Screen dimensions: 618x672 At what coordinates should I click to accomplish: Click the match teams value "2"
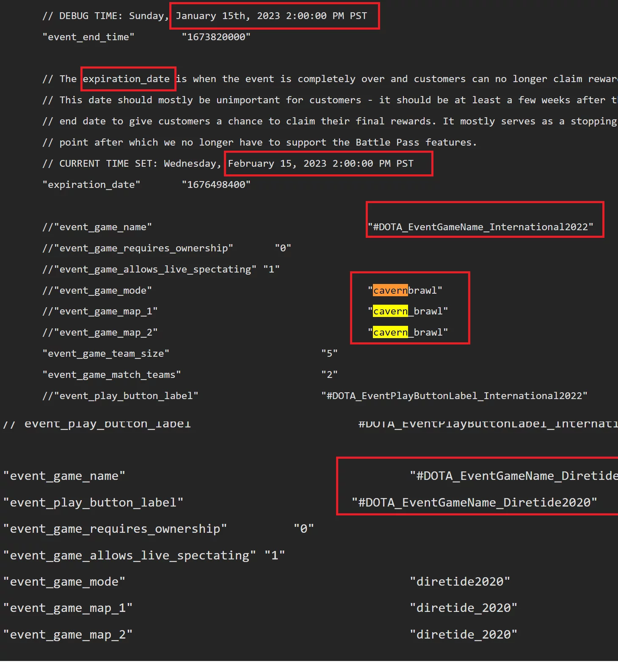coord(329,375)
